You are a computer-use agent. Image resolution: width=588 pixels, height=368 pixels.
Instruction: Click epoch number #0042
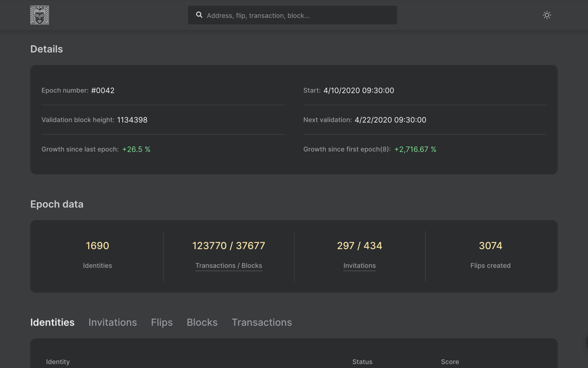[x=103, y=91]
